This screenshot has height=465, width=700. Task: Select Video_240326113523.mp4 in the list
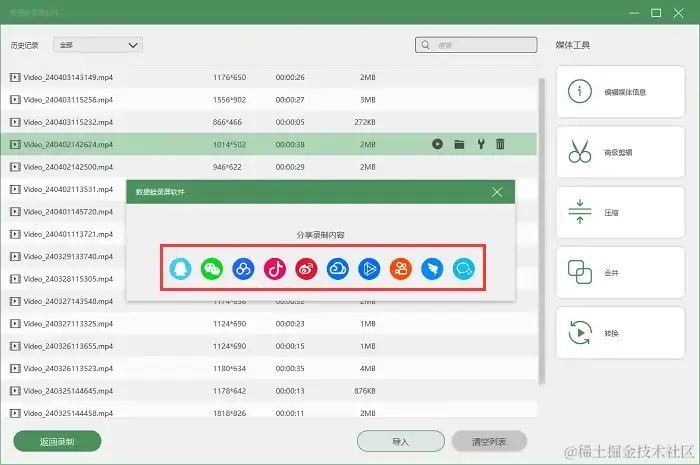click(269, 368)
